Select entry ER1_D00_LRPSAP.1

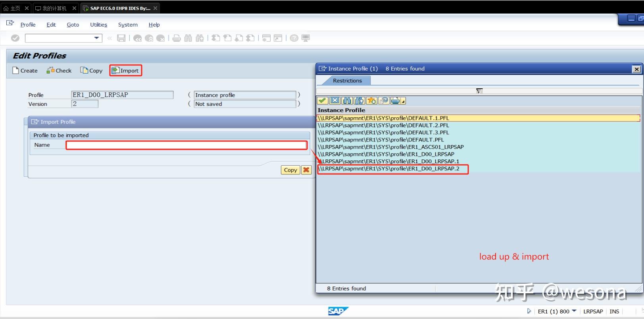[x=478, y=161]
